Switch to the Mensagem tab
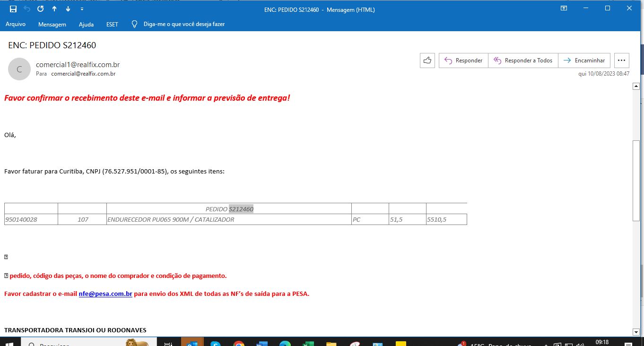The image size is (644, 346). (52, 24)
